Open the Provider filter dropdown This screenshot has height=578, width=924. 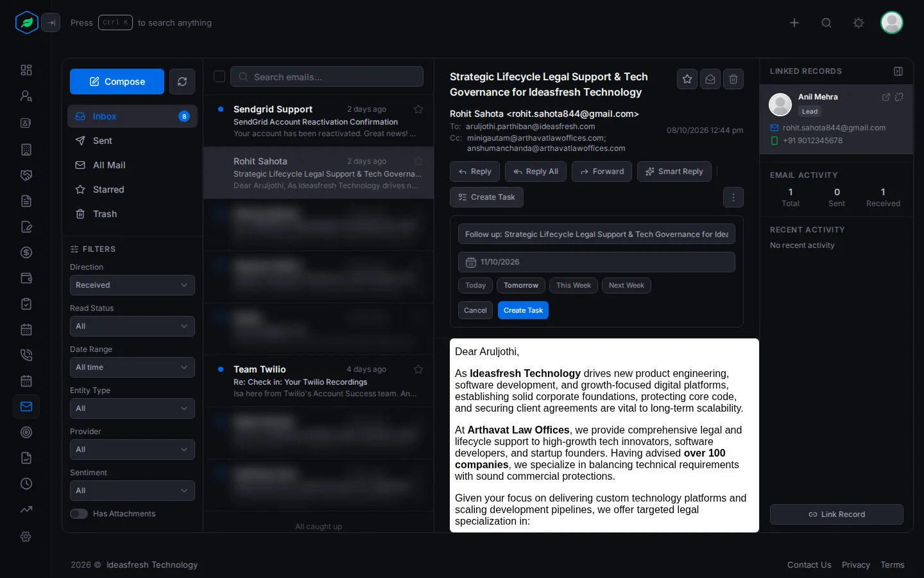pyautogui.click(x=132, y=450)
